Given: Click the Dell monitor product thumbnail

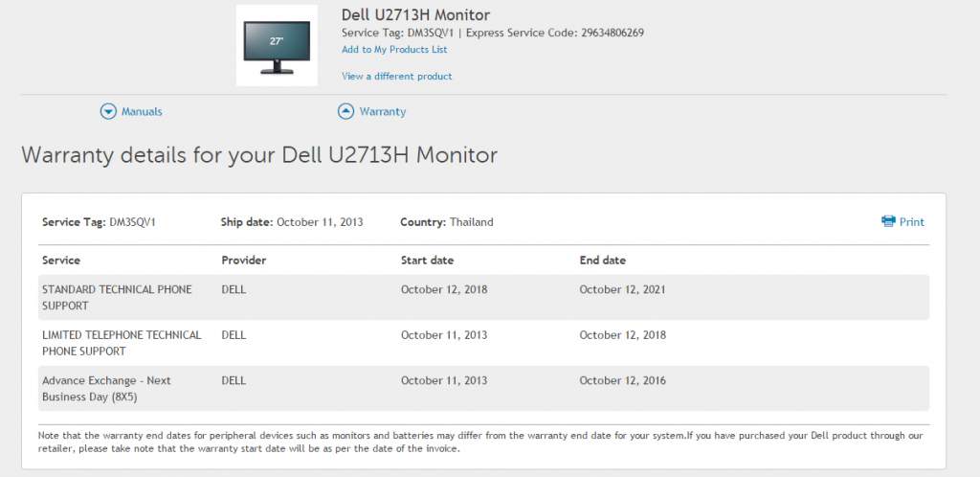Looking at the screenshot, I should (x=277, y=45).
